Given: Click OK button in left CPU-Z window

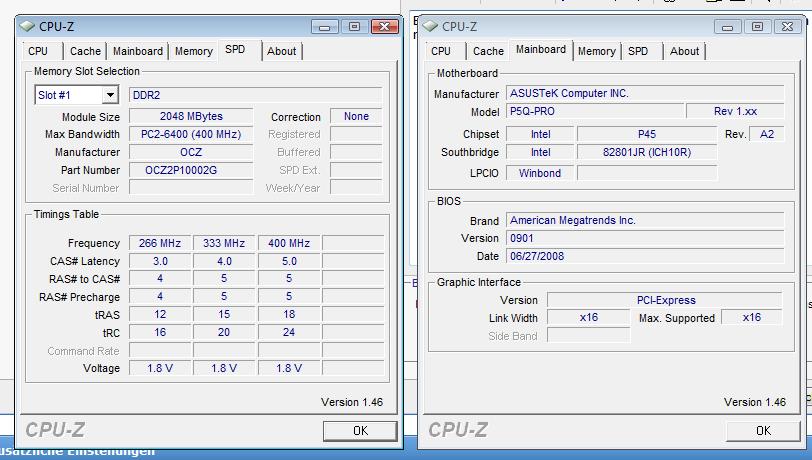Looking at the screenshot, I should point(360,430).
